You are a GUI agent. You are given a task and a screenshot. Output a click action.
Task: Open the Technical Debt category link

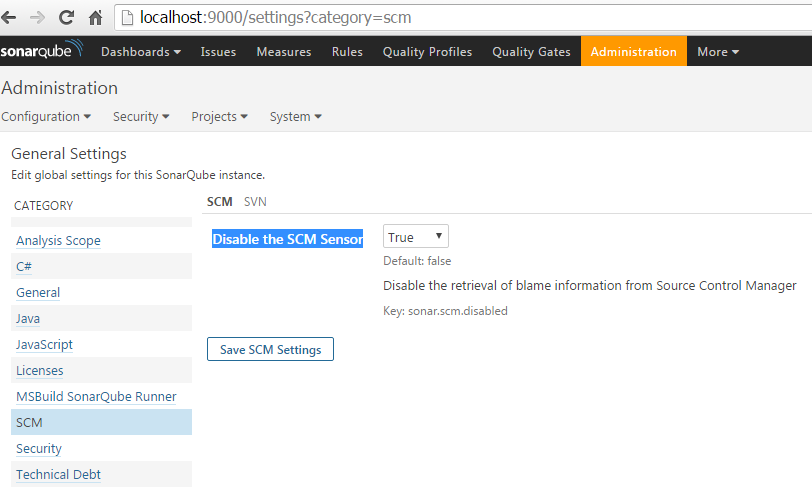pyautogui.click(x=59, y=474)
